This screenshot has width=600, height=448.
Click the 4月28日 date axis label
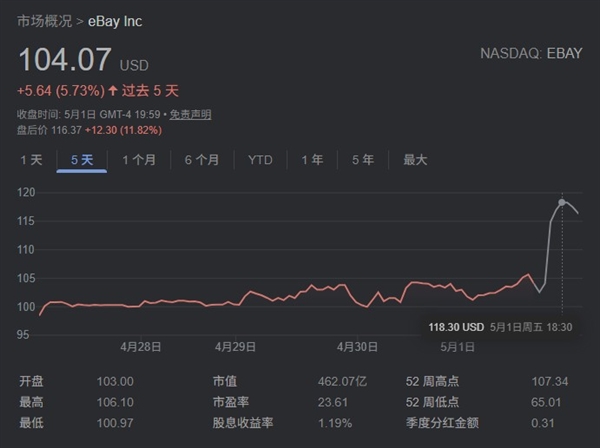coord(141,347)
